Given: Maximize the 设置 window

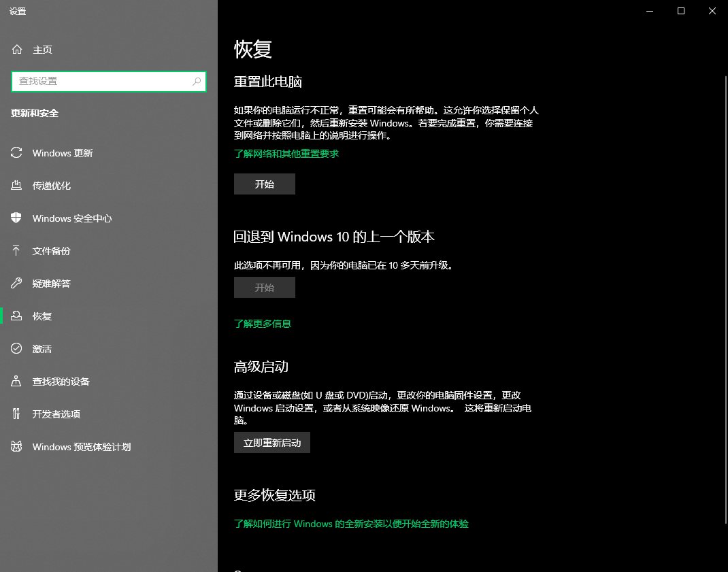Looking at the screenshot, I should (x=680, y=11).
